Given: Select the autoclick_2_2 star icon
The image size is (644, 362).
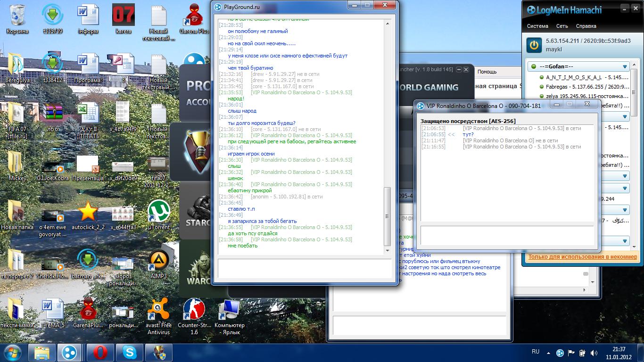Looking at the screenshot, I should (x=88, y=215).
